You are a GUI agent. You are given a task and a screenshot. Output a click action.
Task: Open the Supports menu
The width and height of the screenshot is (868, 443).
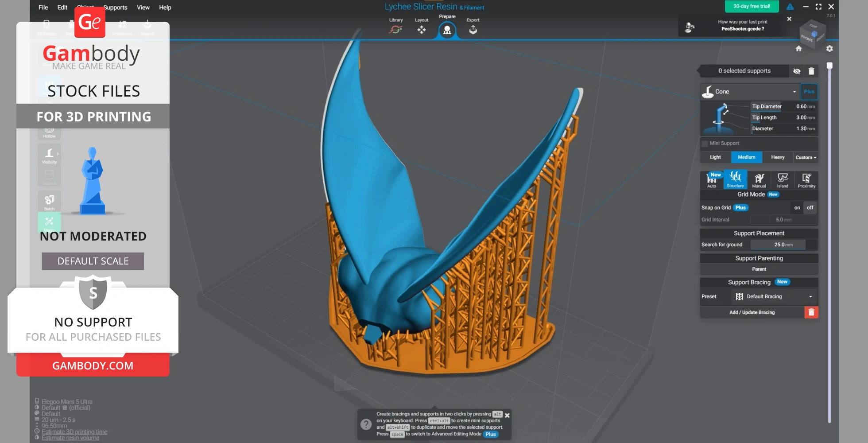[x=115, y=8]
